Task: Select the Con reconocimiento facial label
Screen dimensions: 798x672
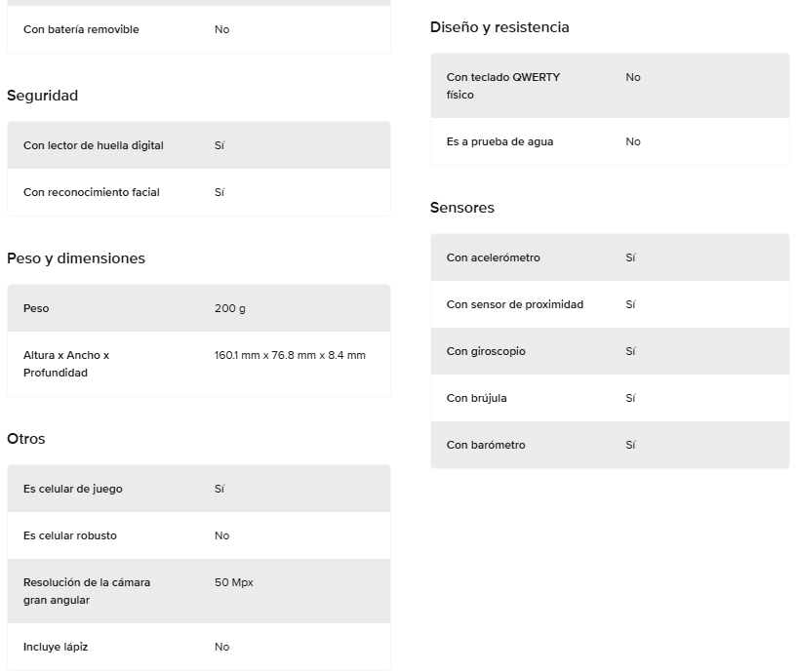Action: click(x=92, y=192)
